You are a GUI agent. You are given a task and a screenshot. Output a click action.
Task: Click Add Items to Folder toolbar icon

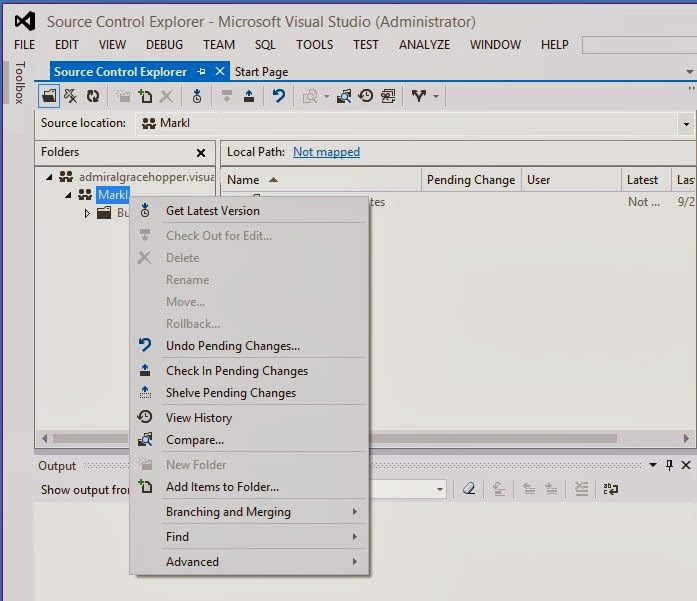[145, 96]
